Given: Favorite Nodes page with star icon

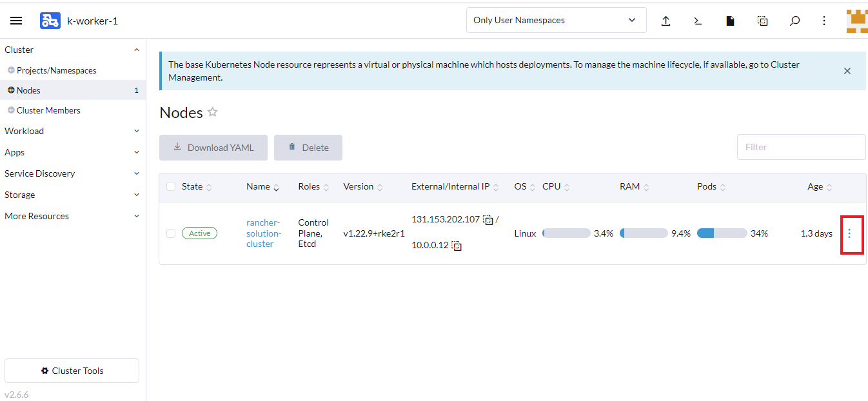Looking at the screenshot, I should pyautogui.click(x=213, y=112).
